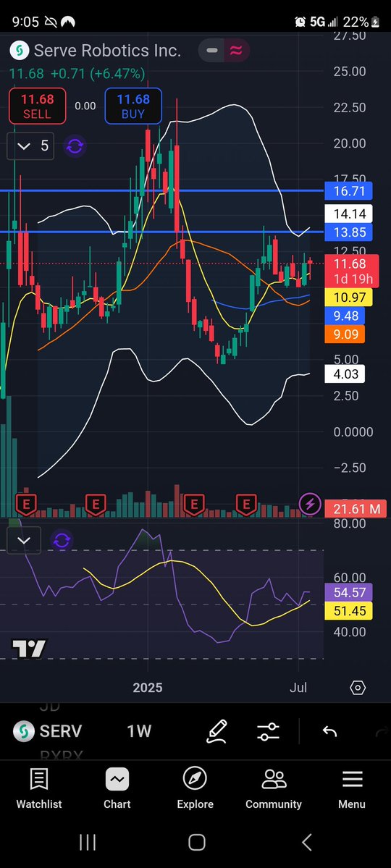Open chart settings hexagon icon near time axis
The width and height of the screenshot is (391, 868).
[x=358, y=688]
